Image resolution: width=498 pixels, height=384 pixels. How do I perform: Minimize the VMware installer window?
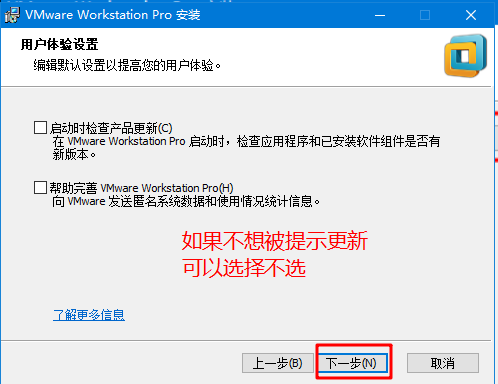coord(380,15)
